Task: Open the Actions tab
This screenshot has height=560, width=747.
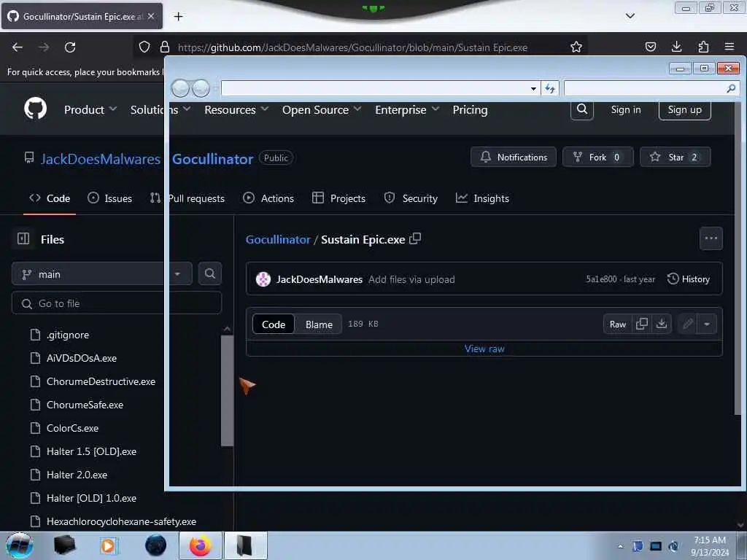Action: click(x=268, y=198)
